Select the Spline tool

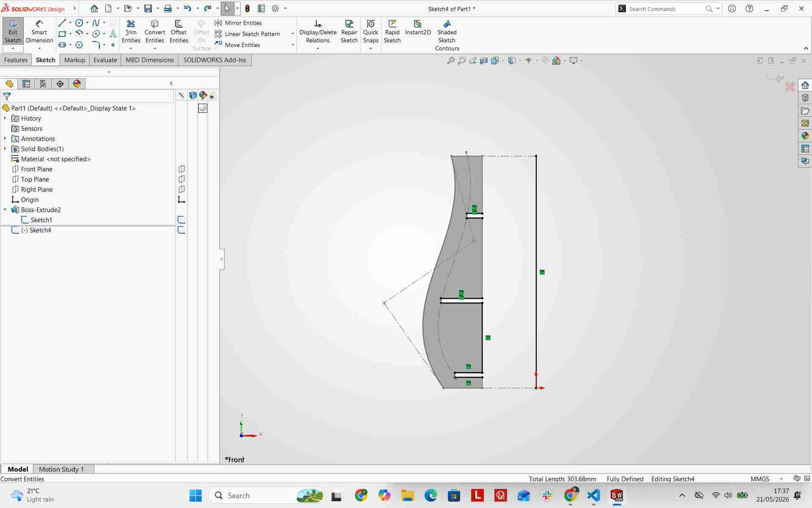(x=96, y=23)
